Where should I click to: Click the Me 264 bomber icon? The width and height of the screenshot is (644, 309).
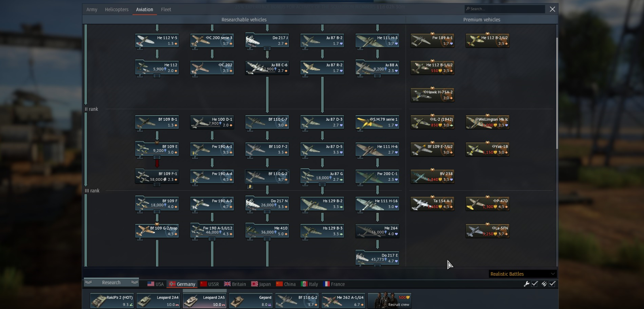point(377,231)
